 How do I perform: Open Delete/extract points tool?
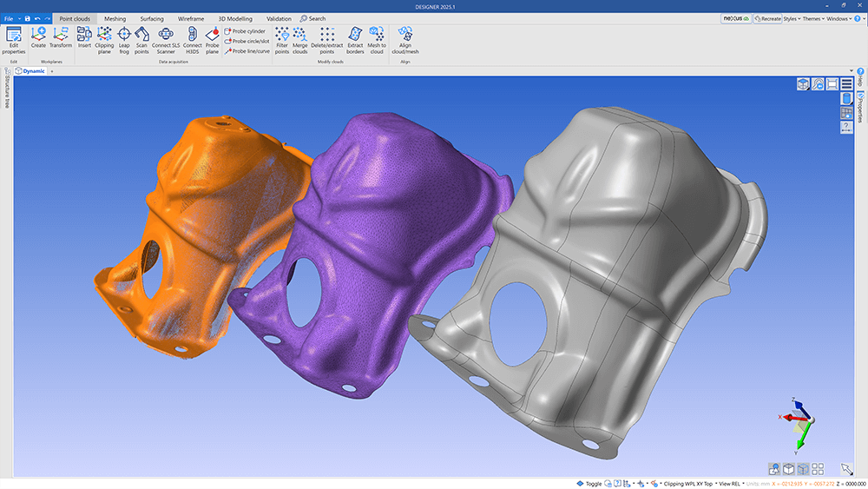[x=326, y=41]
